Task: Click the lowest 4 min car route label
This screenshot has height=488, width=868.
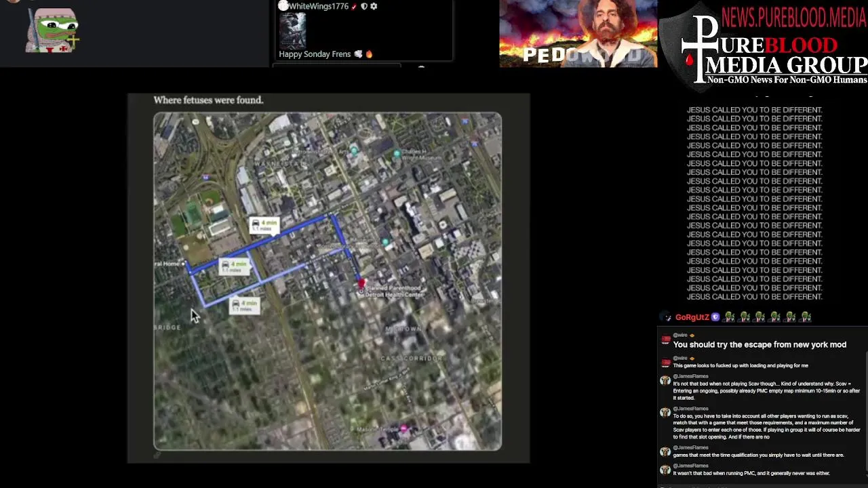Action: [245, 305]
